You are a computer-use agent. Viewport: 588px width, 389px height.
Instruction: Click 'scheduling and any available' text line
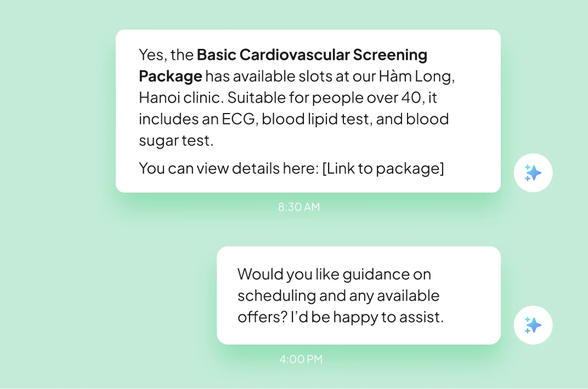[x=338, y=296]
